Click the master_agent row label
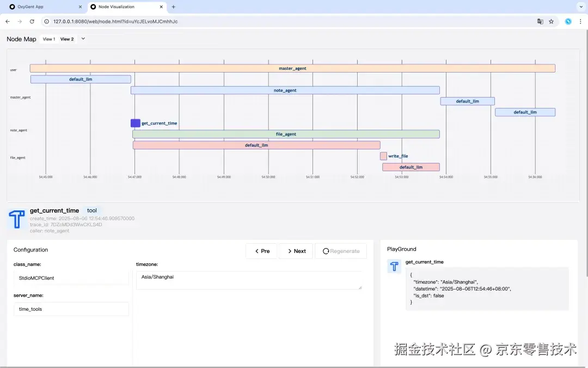 tap(20, 97)
